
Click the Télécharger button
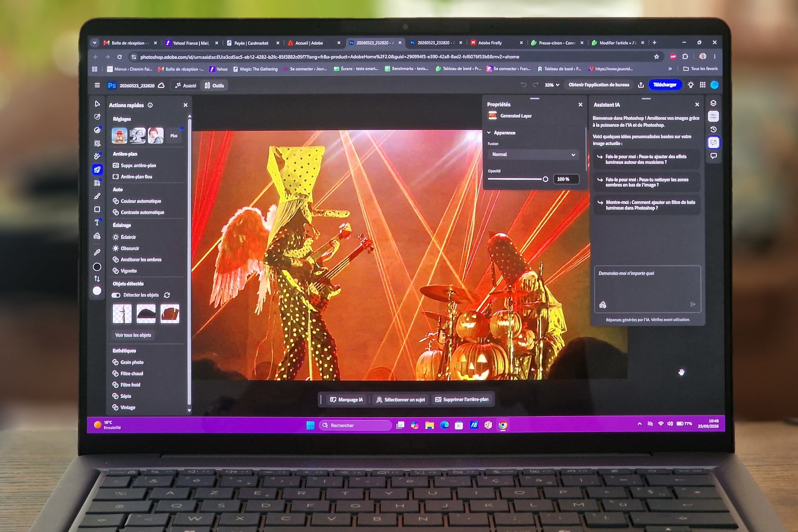(x=665, y=85)
